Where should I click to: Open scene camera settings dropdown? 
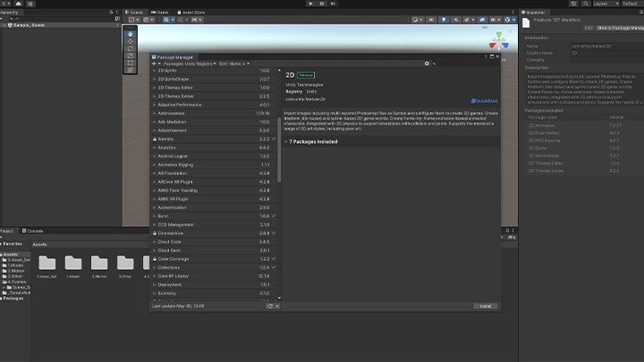pos(496,20)
